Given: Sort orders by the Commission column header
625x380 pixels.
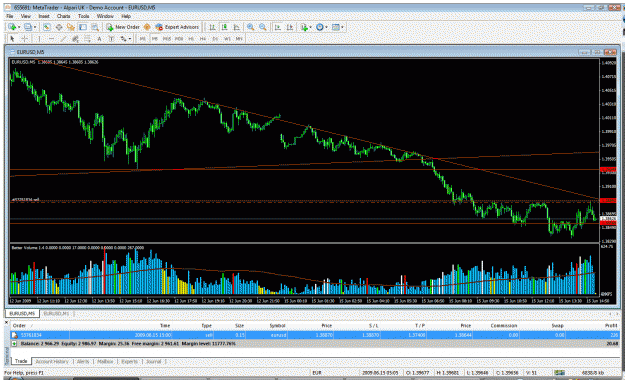Looking at the screenshot, I should pyautogui.click(x=504, y=326).
